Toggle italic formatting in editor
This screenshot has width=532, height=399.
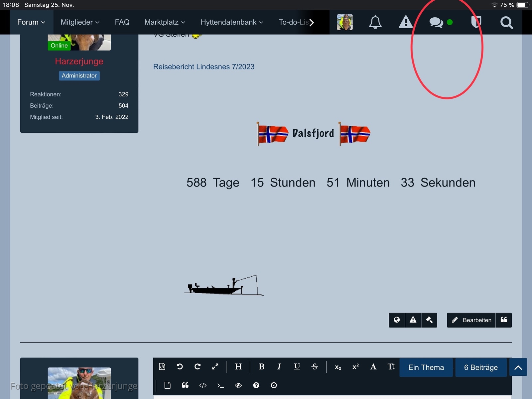[279, 366]
